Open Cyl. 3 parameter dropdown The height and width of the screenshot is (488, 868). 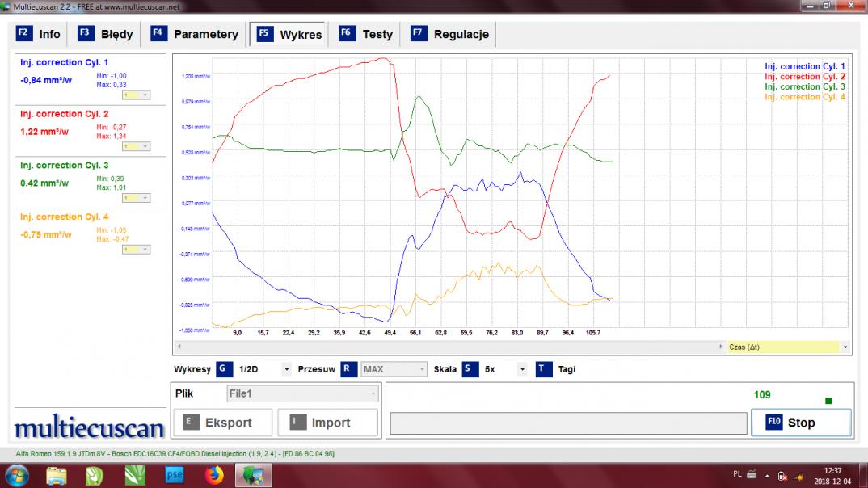136,198
